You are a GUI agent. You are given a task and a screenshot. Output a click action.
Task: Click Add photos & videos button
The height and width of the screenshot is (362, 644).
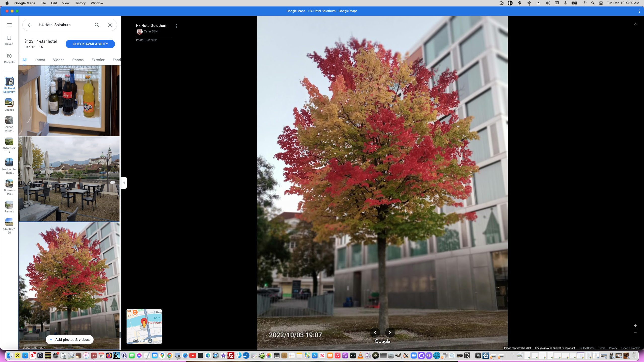click(70, 340)
